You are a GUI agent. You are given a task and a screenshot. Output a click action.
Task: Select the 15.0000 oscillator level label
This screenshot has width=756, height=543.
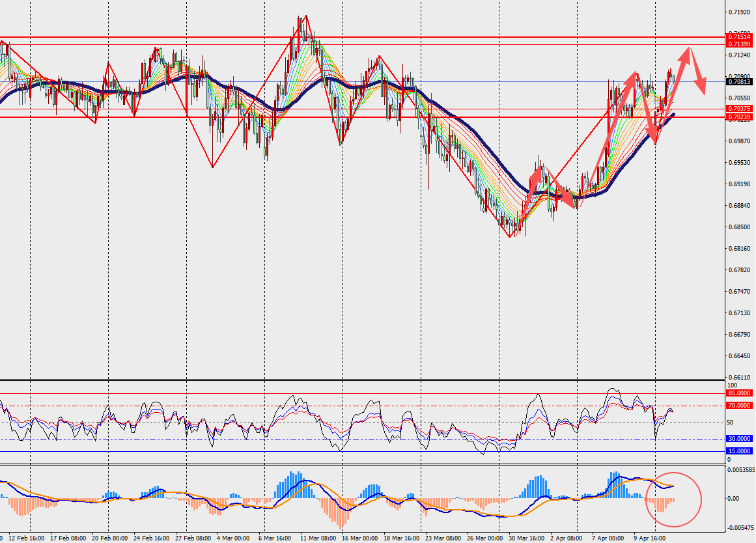[x=739, y=451]
